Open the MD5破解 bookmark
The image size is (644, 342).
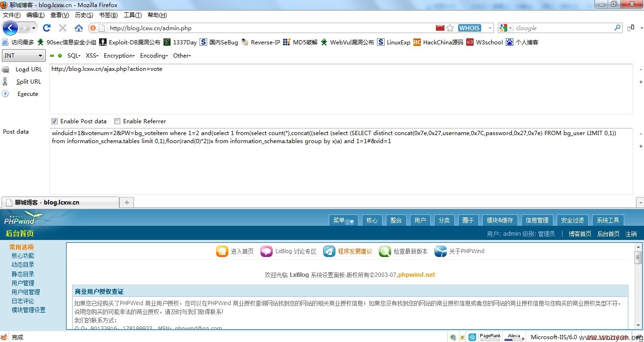coord(301,42)
